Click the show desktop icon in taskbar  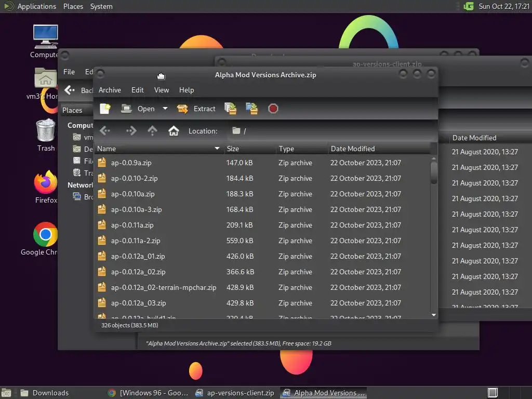pyautogui.click(x=6, y=393)
